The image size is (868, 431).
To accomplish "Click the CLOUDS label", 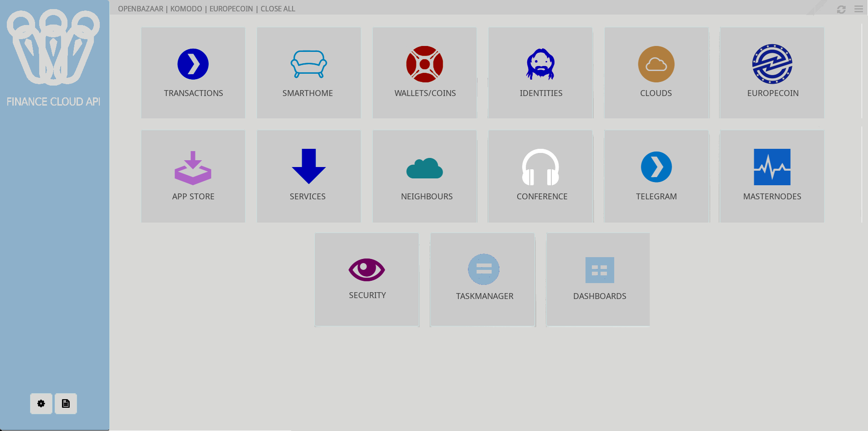I will [x=656, y=93].
